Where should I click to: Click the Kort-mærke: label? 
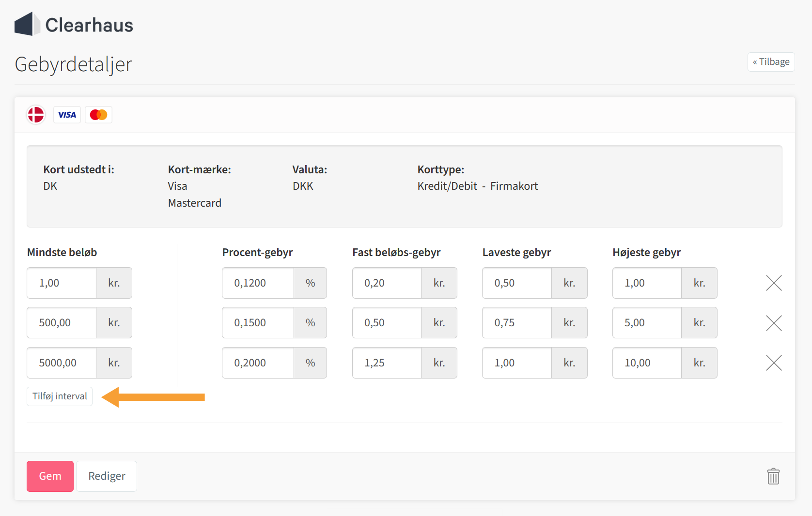point(200,169)
